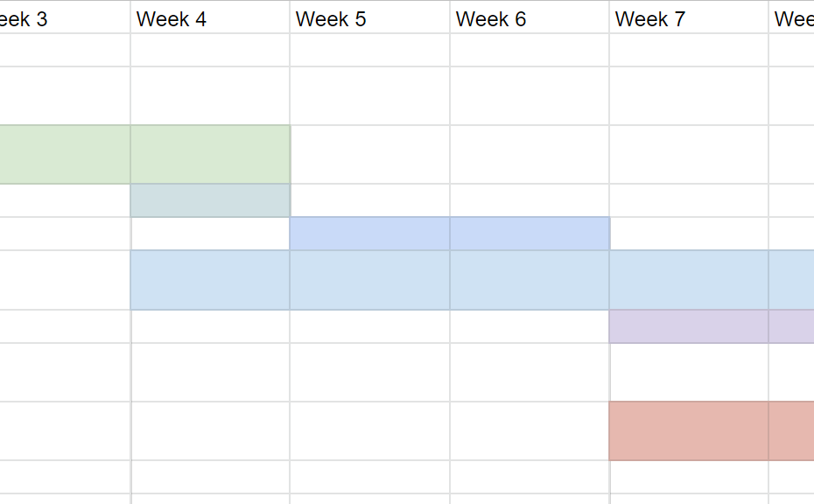Click the empty Week 7 cell right of periwinkle bar
The image size is (814, 504).
click(x=689, y=234)
